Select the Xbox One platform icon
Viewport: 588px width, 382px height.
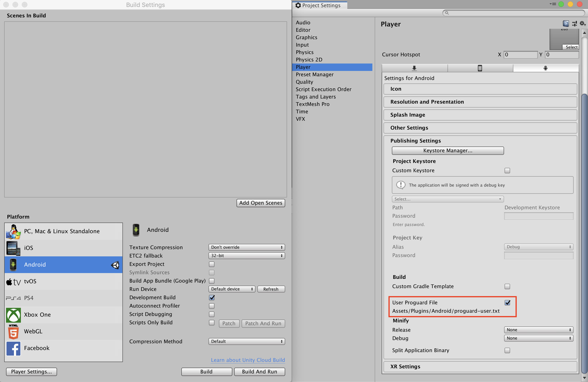tap(13, 314)
